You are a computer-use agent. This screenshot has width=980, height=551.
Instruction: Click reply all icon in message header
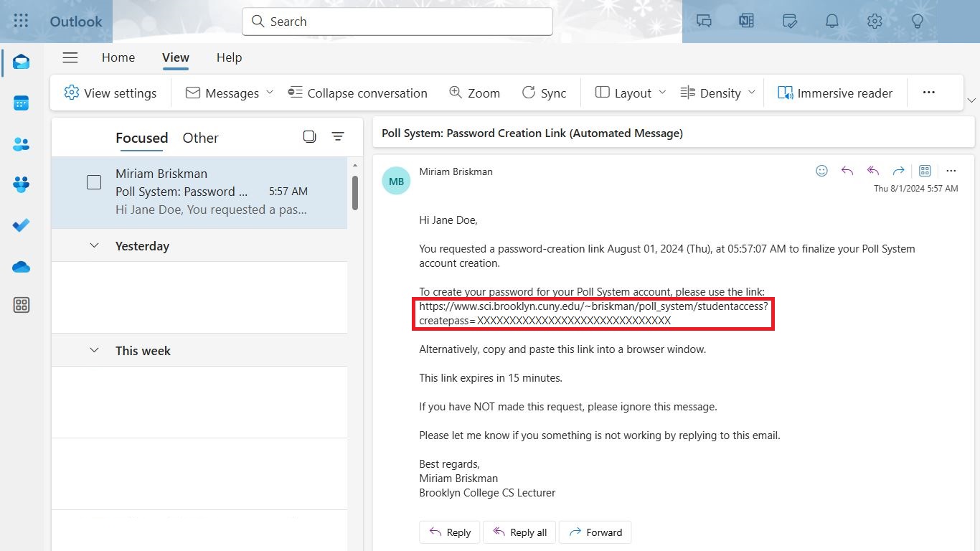(x=873, y=171)
